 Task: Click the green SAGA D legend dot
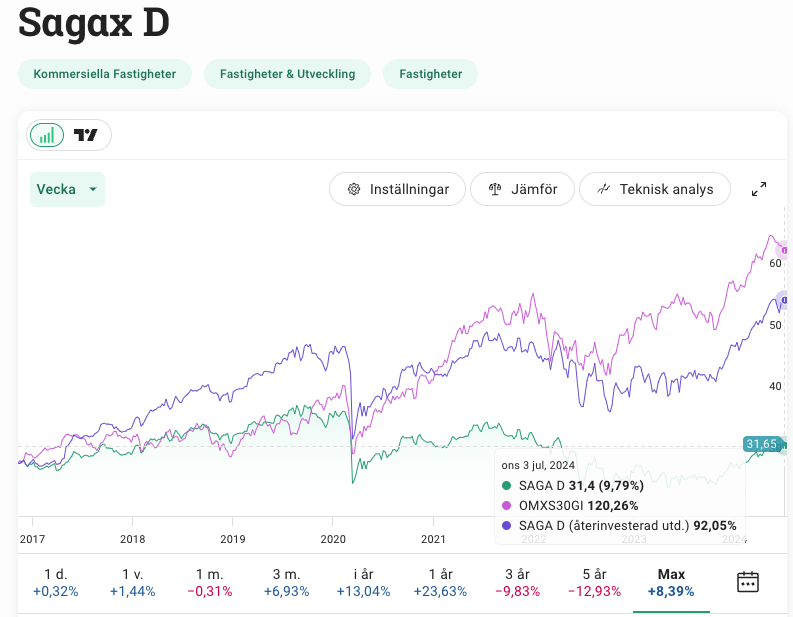click(x=507, y=485)
